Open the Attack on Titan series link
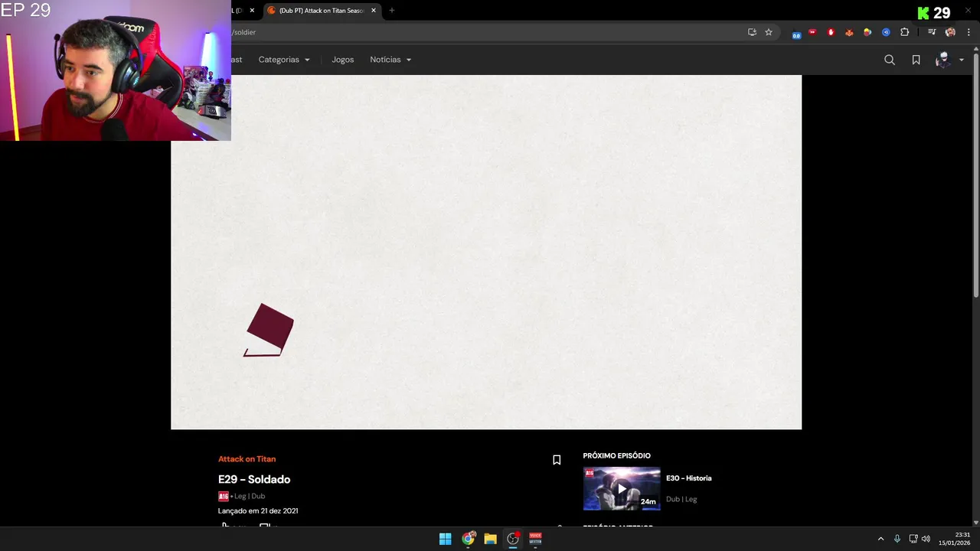Screen dimensions: 980x551 [x=247, y=459]
